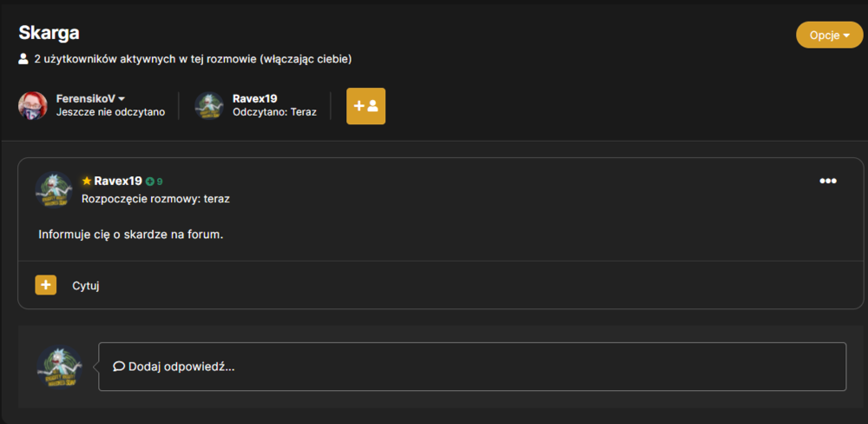Image resolution: width=868 pixels, height=424 pixels.
Task: Click Ravex19's avatar in the message post
Action: point(54,189)
